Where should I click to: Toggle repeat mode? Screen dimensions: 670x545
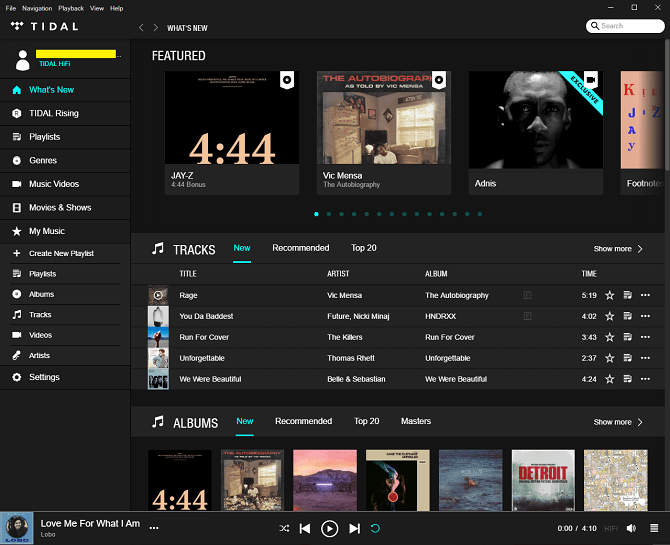[x=375, y=528]
